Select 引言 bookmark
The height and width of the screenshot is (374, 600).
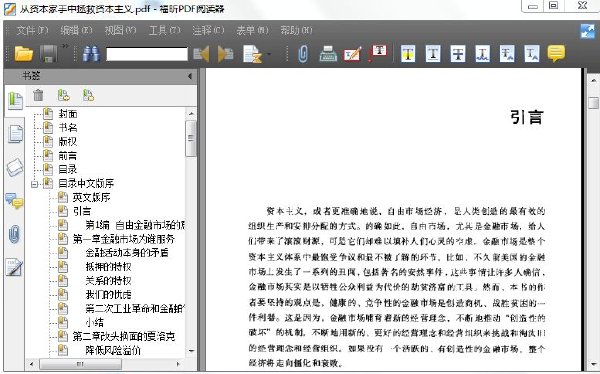[x=82, y=211]
